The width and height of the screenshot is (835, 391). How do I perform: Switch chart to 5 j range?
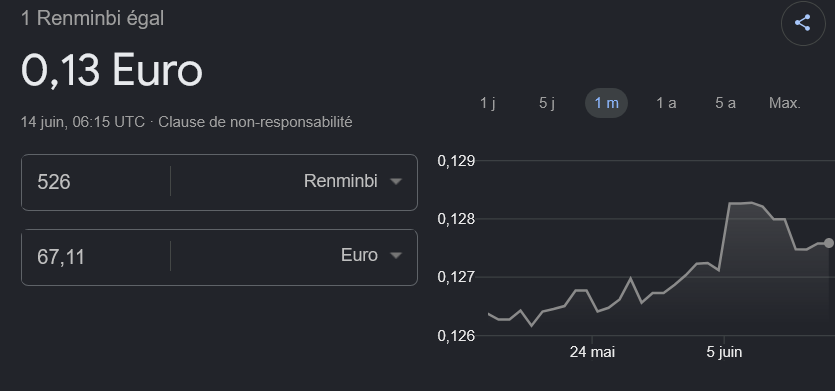click(547, 103)
